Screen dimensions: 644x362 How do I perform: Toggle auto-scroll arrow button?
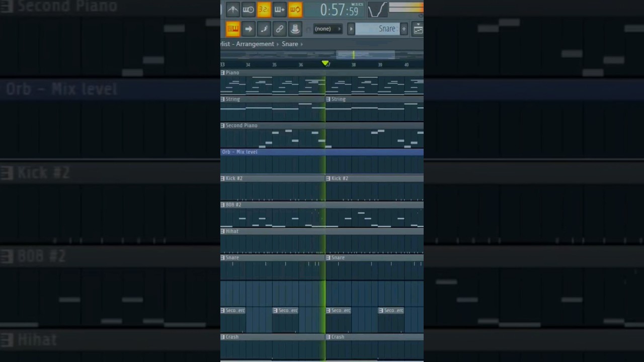248,29
